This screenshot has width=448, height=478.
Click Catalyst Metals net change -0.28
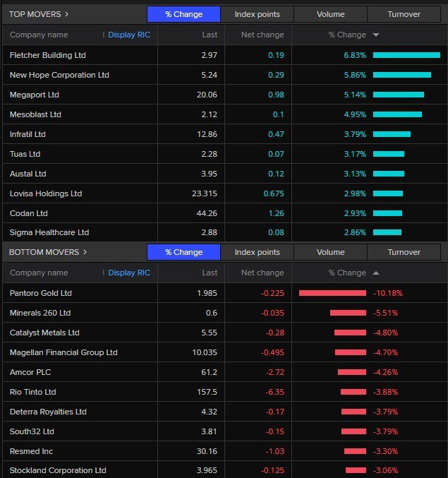click(x=274, y=333)
